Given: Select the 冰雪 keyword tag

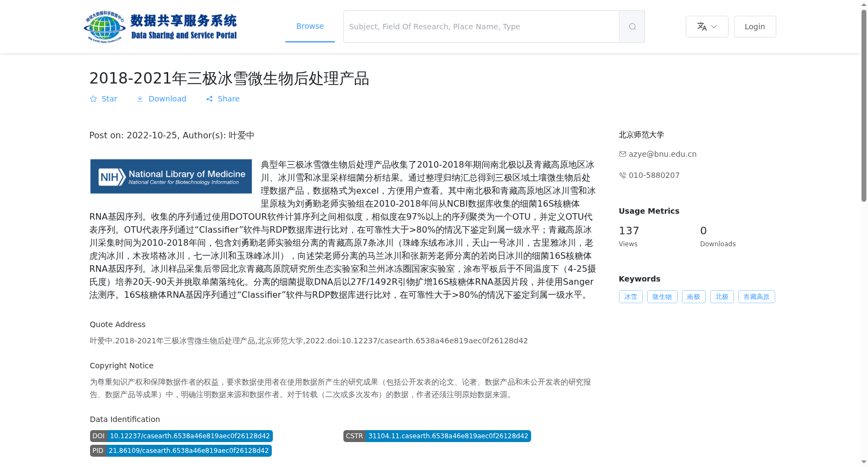Looking at the screenshot, I should (631, 297).
